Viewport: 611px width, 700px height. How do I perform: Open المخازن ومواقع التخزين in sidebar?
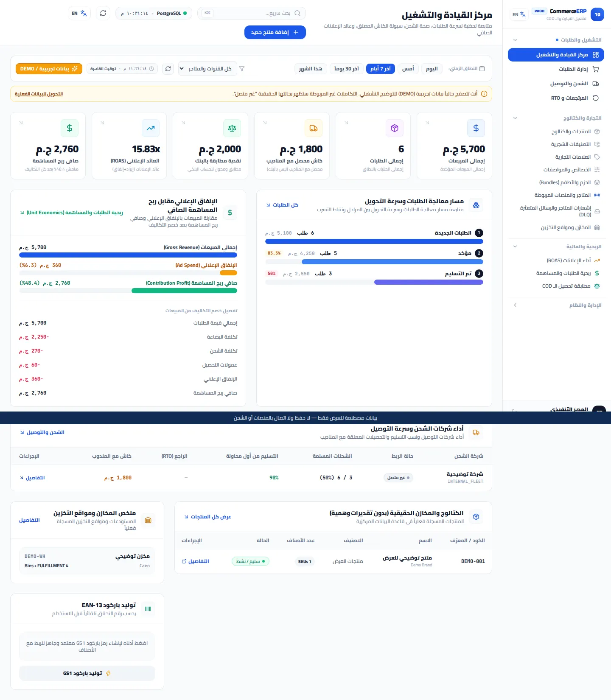[556, 227]
